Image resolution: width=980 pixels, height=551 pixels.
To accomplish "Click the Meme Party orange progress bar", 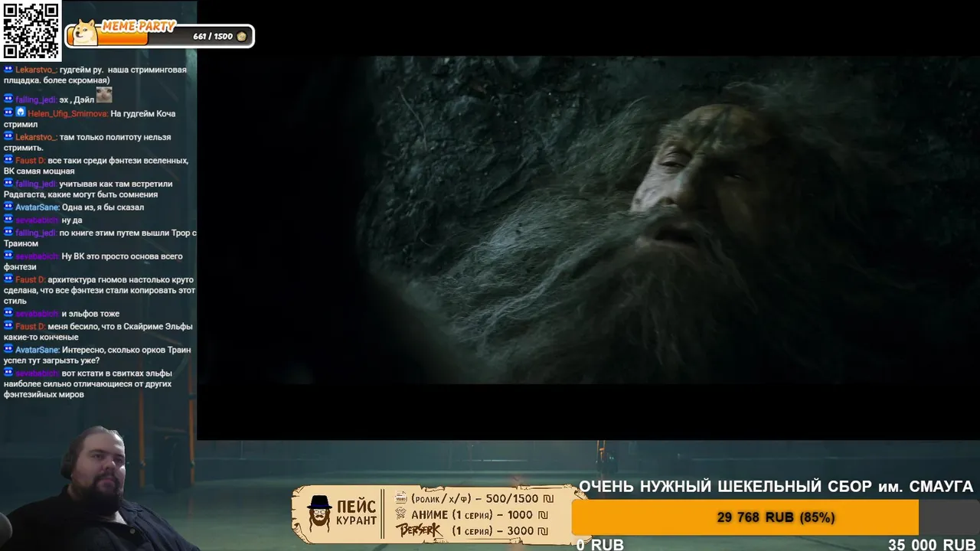I will [x=107, y=37].
